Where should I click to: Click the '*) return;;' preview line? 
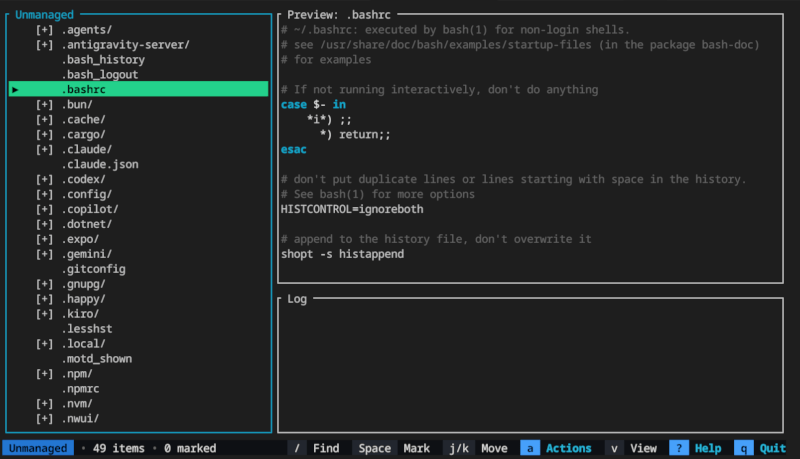click(355, 135)
